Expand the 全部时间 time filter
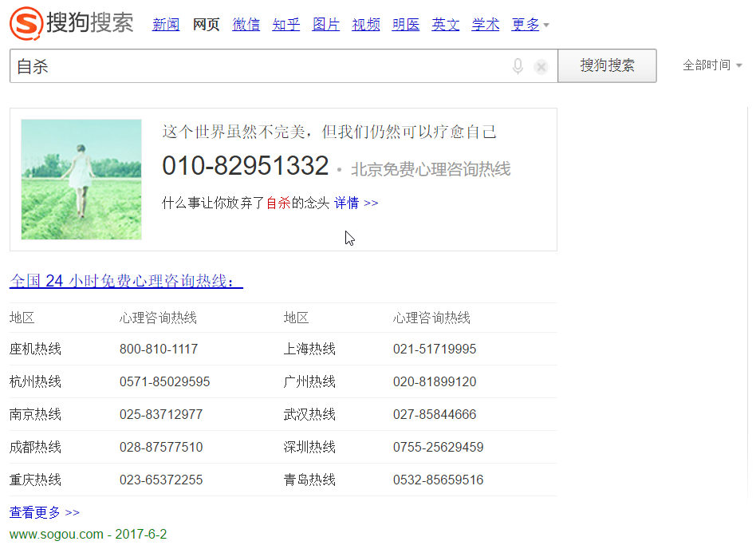The image size is (756, 545). (711, 65)
